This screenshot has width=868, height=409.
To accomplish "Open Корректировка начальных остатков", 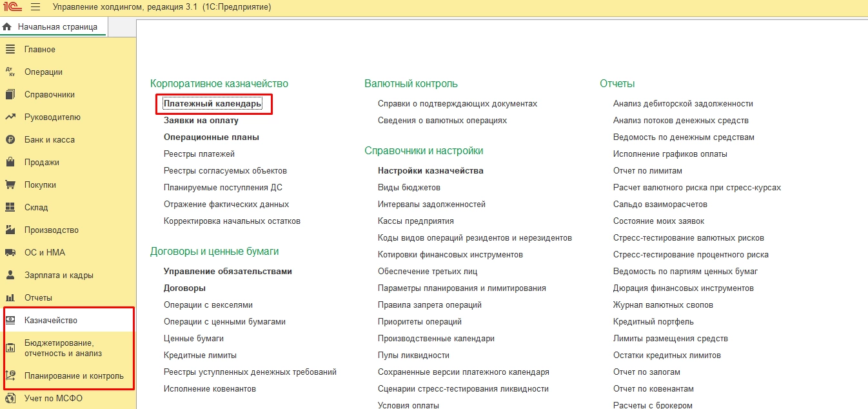I will (x=232, y=221).
